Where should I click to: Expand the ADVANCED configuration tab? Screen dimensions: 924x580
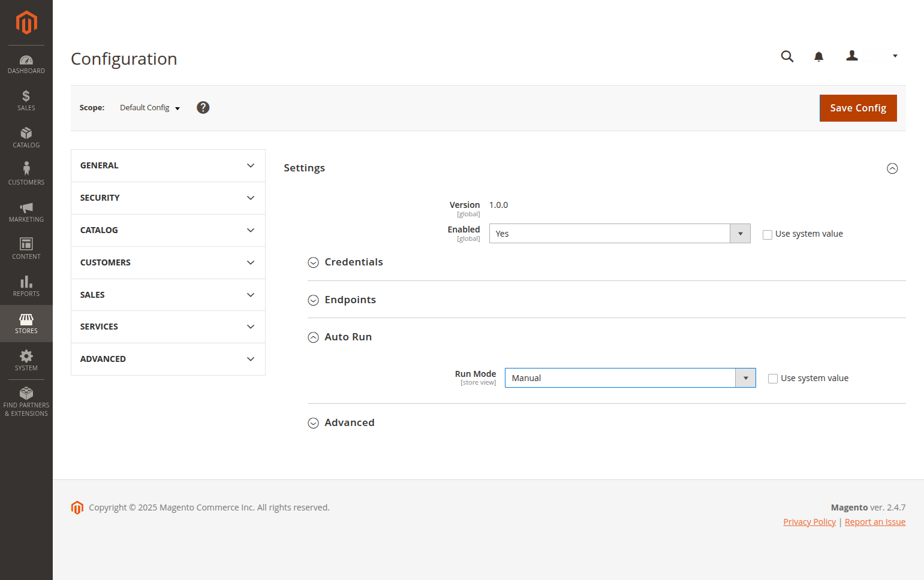(168, 359)
